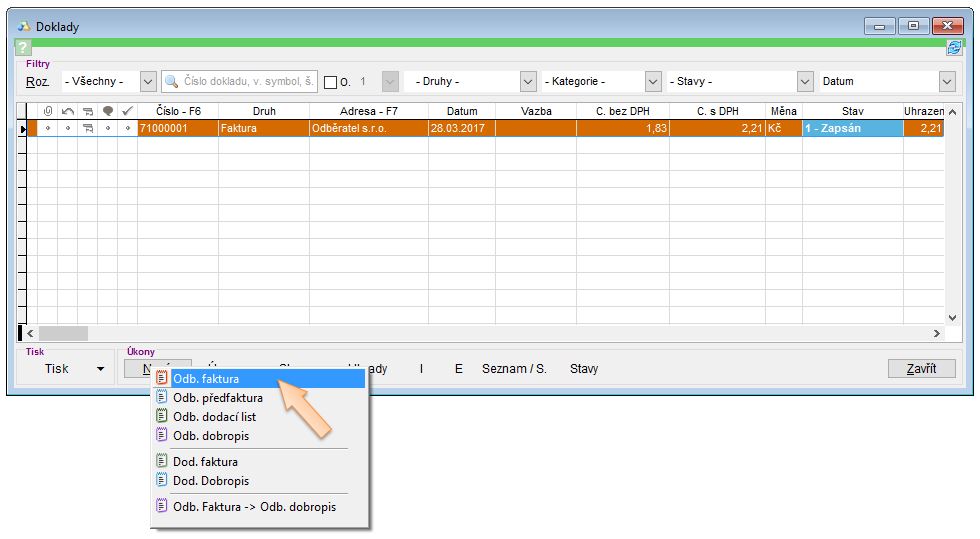Click the 'Zavřít' button

click(x=921, y=369)
